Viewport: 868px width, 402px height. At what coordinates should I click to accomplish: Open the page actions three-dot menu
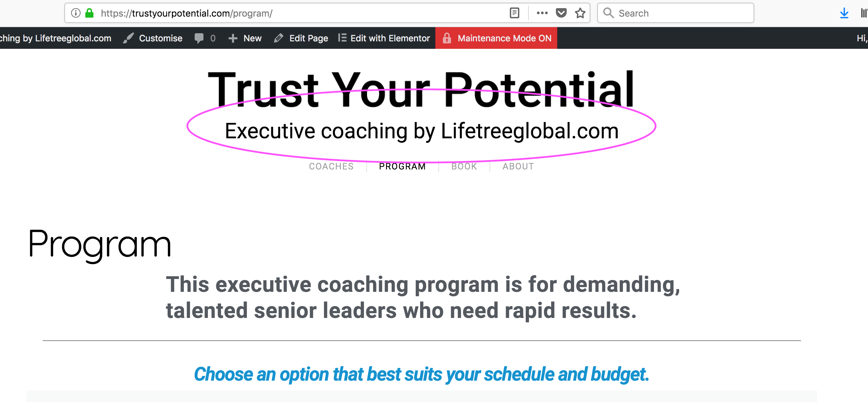pos(542,13)
